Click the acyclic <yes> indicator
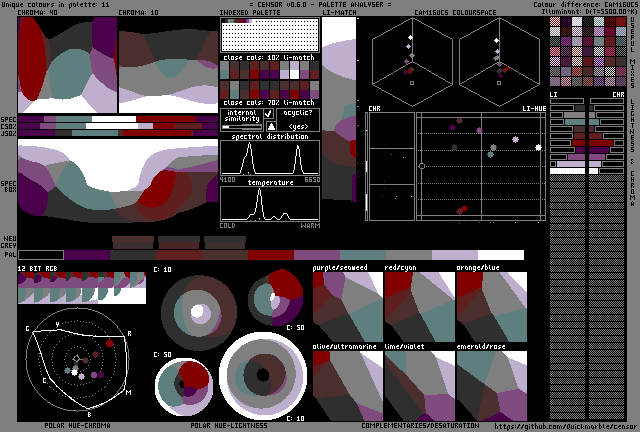The width and height of the screenshot is (640, 432). click(x=298, y=127)
